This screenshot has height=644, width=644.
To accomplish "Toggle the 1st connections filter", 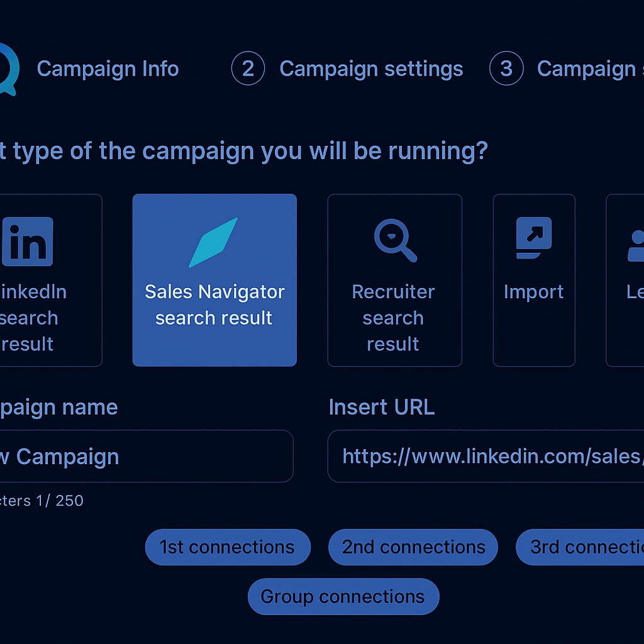I will point(227,547).
